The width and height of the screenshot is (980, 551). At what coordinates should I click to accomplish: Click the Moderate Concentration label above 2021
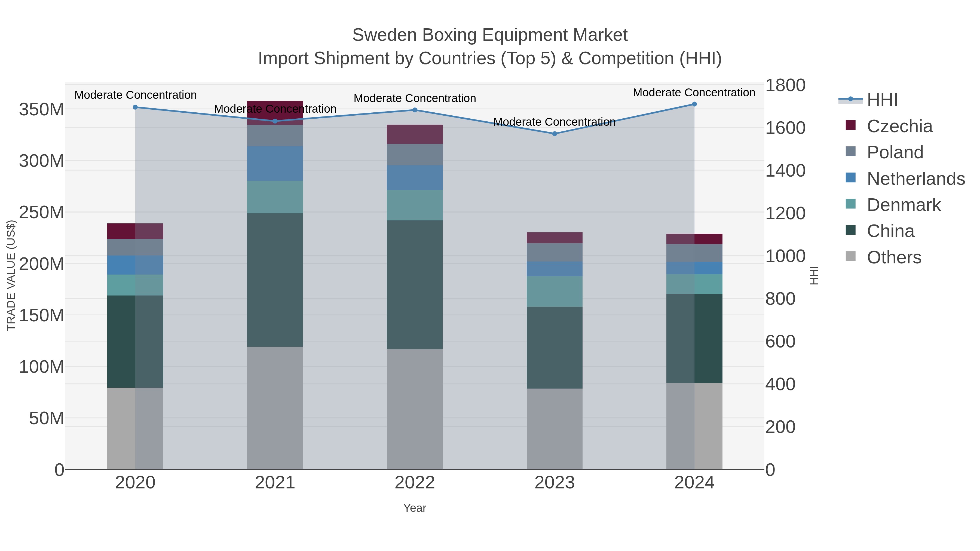275,109
